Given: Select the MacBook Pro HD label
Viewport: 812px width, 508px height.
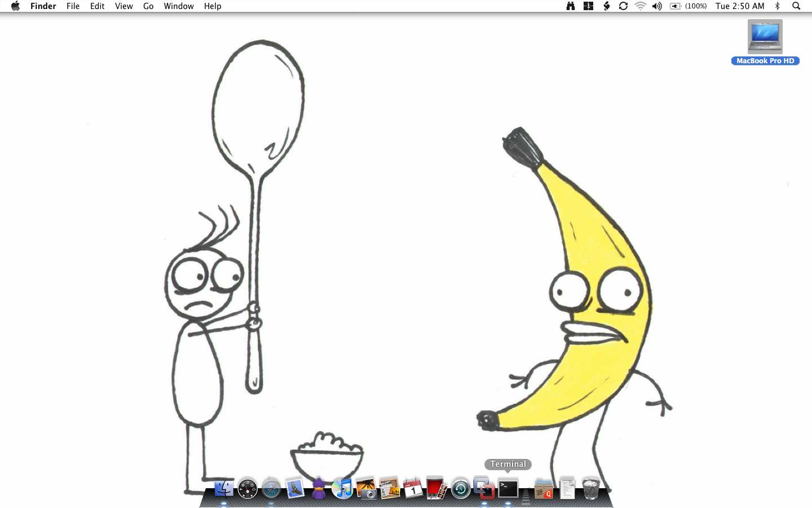Looking at the screenshot, I should point(765,61).
